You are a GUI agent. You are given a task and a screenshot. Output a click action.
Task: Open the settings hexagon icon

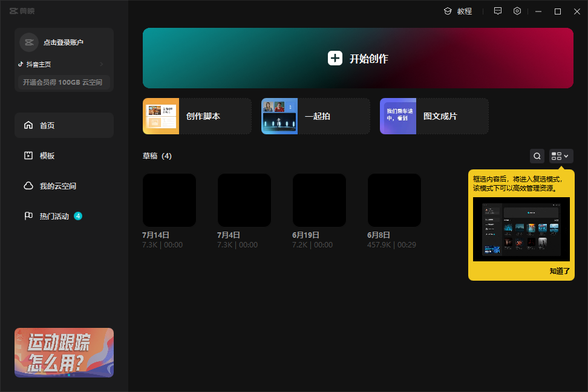point(517,11)
